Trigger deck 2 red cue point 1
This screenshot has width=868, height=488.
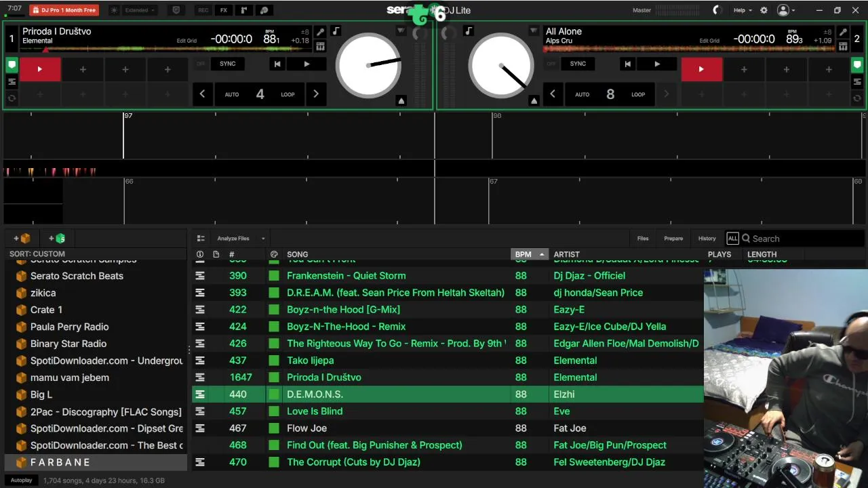pyautogui.click(x=701, y=69)
